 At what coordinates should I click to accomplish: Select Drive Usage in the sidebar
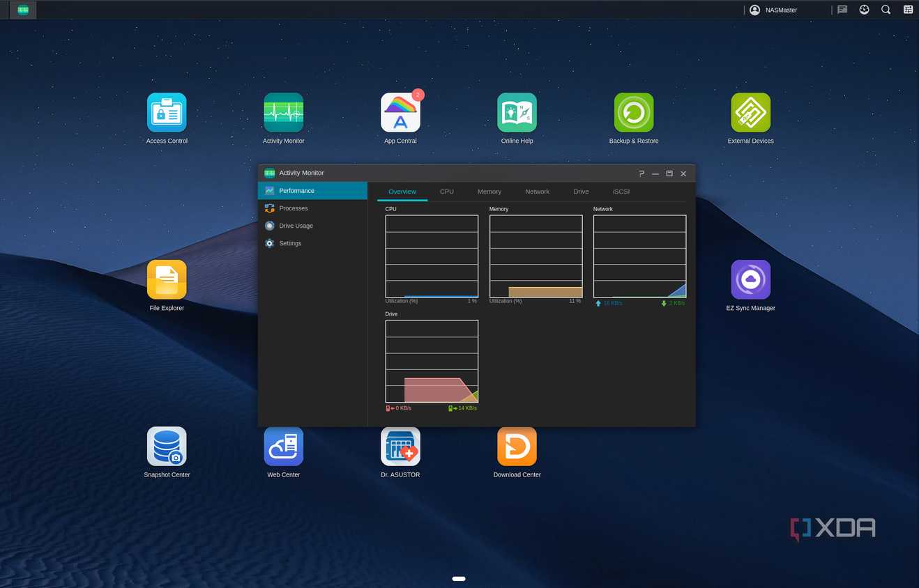(312, 226)
